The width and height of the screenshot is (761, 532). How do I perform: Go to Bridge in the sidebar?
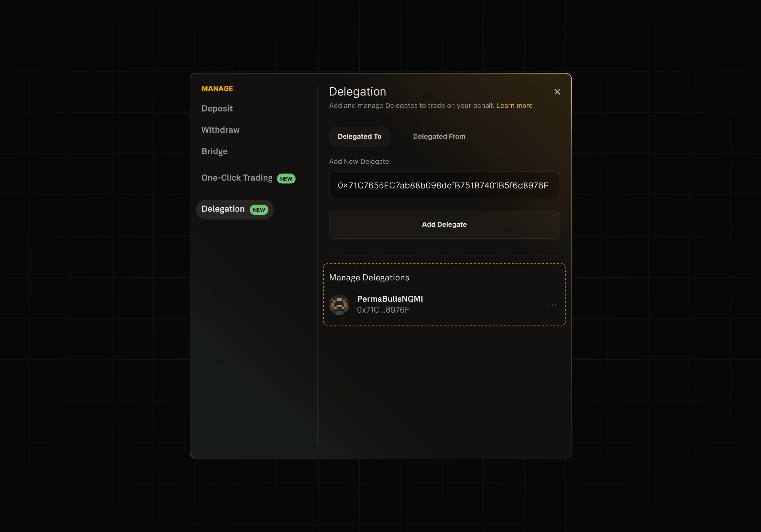[x=214, y=151]
